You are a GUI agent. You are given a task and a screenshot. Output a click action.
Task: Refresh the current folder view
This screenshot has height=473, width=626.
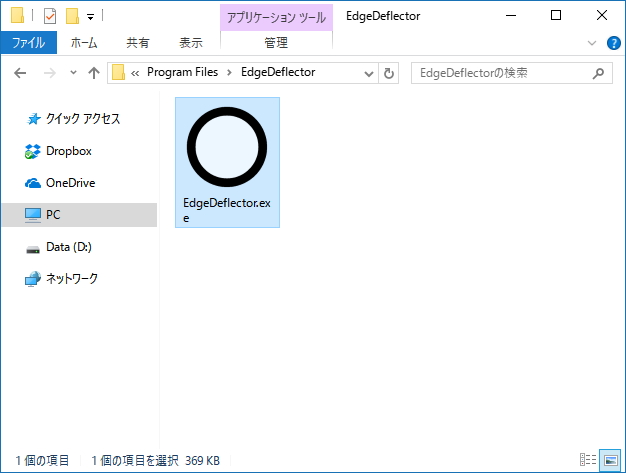click(388, 73)
